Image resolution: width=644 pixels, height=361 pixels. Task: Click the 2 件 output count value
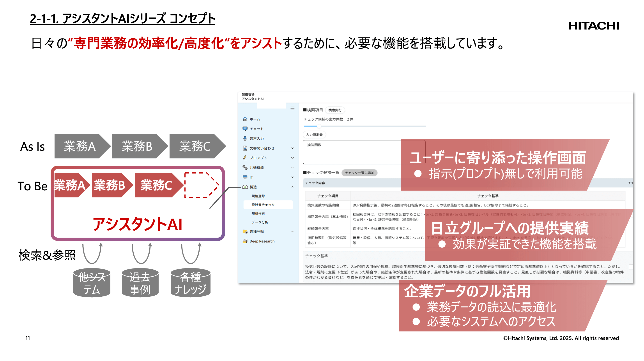[350, 119]
